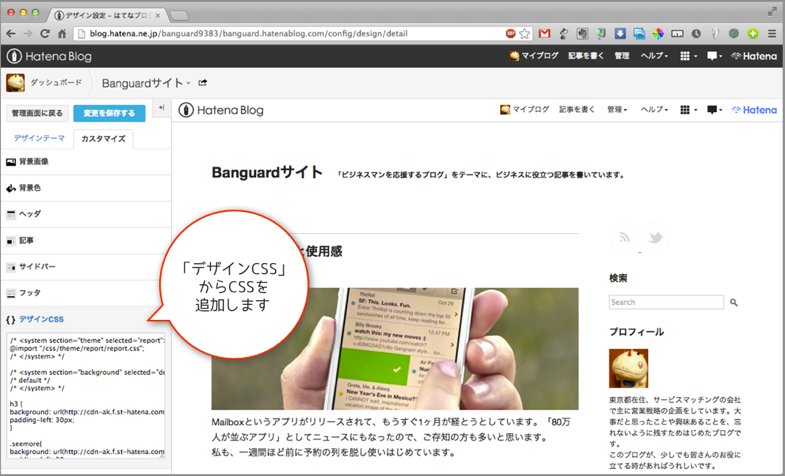Viewport: 785px width, 476px height.
Task: Click the Mailbox phone article image
Action: [395, 349]
